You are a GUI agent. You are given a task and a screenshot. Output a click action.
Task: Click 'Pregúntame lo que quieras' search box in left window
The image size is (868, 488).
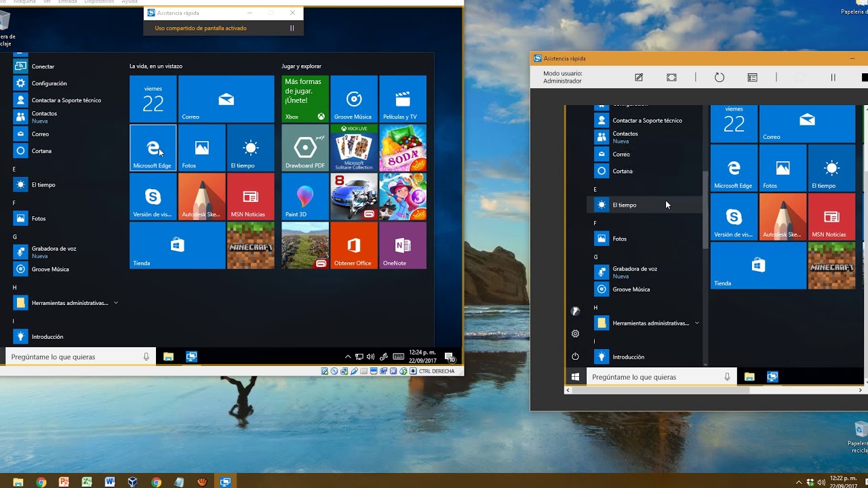point(81,357)
